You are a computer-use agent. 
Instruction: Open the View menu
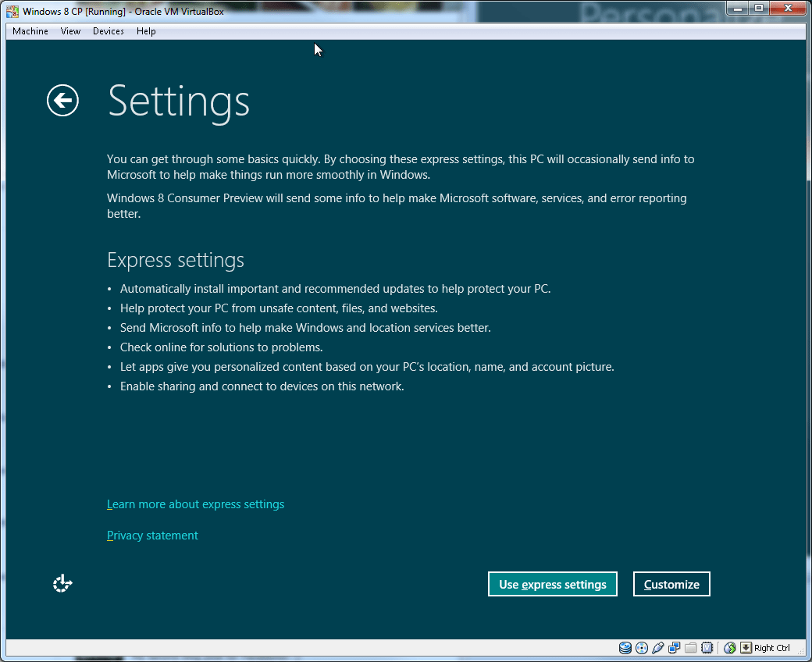click(x=70, y=31)
